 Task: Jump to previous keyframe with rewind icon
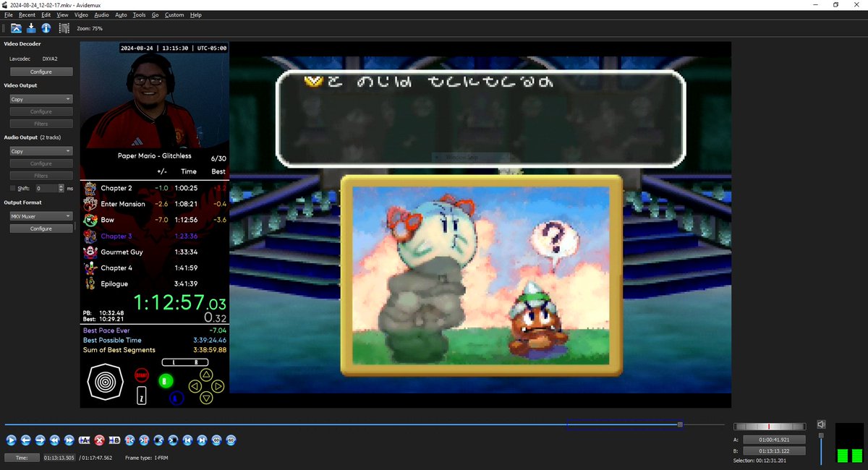click(x=54, y=440)
